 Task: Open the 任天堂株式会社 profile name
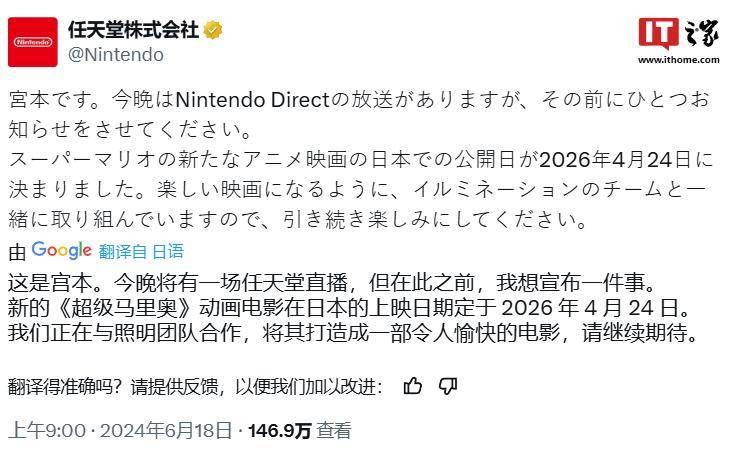click(134, 30)
